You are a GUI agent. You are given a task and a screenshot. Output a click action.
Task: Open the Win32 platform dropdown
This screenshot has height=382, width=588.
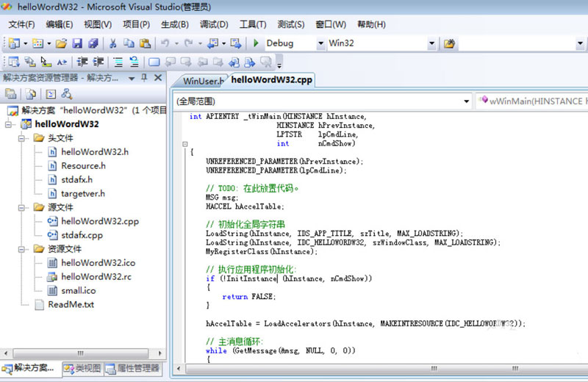(431, 43)
